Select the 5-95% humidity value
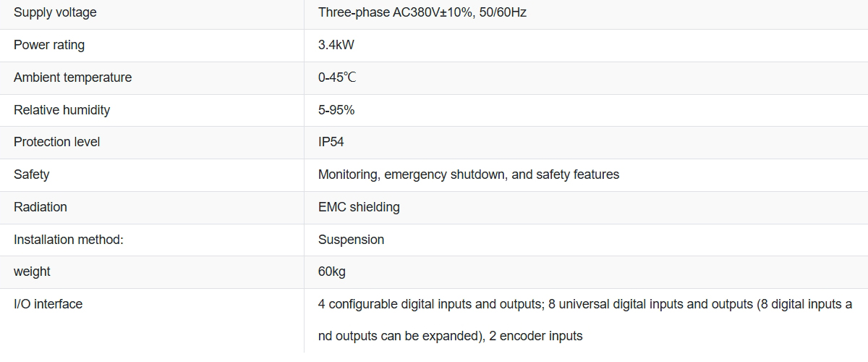 pos(336,110)
